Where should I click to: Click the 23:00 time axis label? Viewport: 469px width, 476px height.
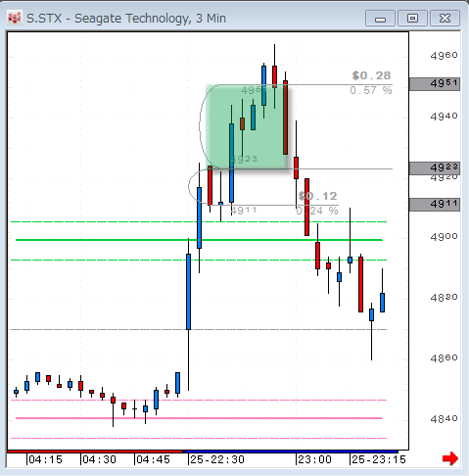click(x=314, y=459)
